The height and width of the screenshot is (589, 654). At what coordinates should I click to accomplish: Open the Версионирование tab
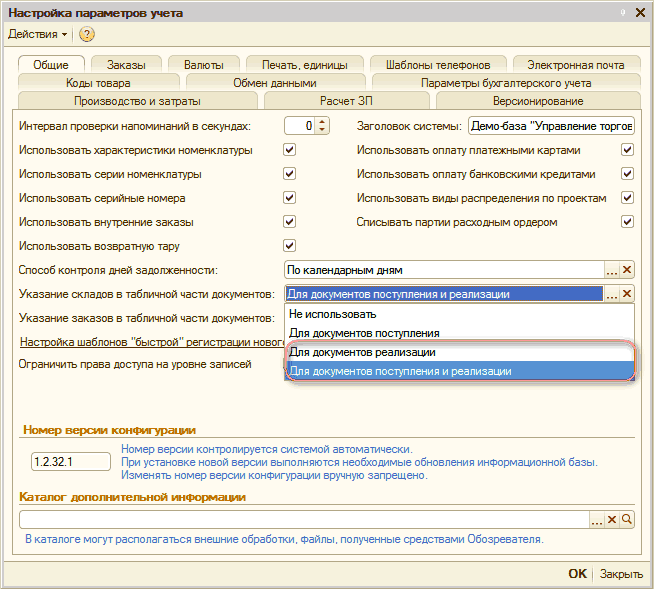click(538, 101)
